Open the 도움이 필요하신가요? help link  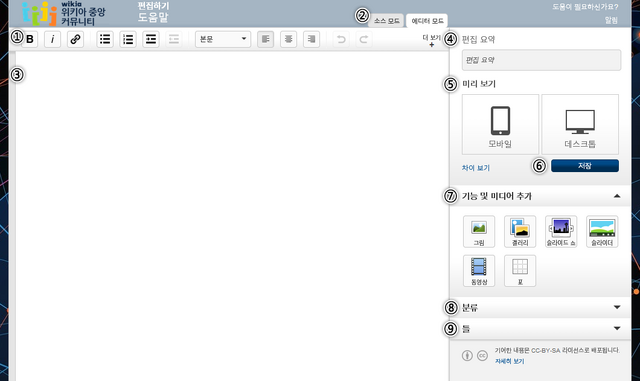coord(585,7)
